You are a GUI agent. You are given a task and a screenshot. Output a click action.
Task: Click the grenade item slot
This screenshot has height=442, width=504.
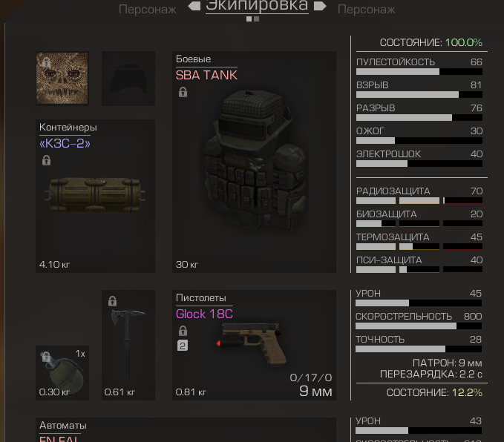(62, 373)
